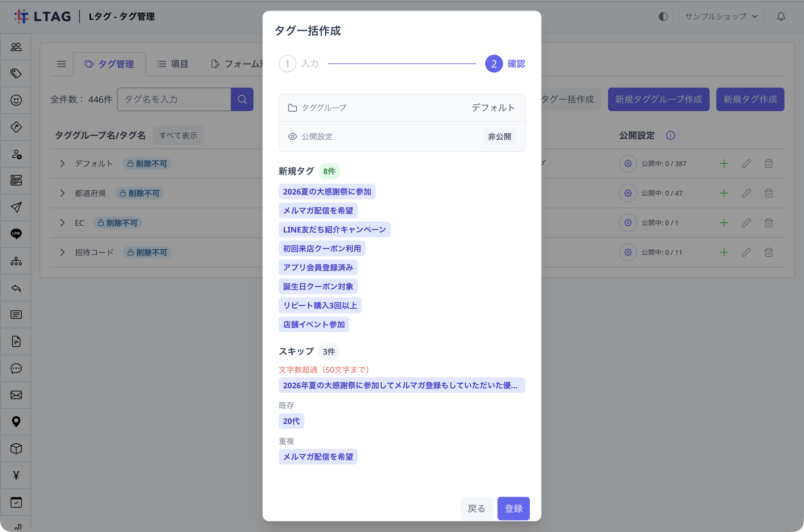Image resolution: width=804 pixels, height=532 pixels.
Task: Open the paper plane send icon
Action: coord(16,207)
